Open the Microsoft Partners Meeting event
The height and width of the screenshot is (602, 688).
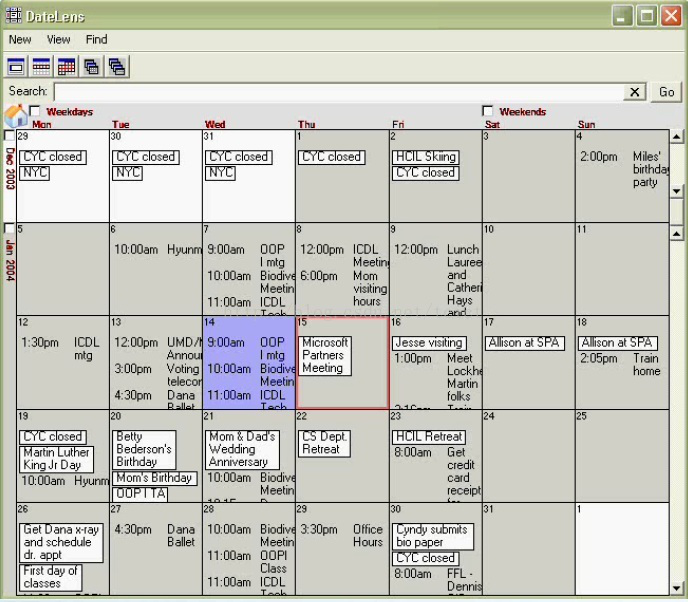coord(325,355)
